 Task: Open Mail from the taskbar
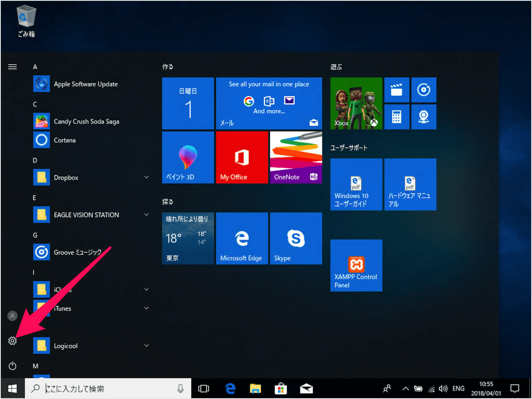click(306, 389)
